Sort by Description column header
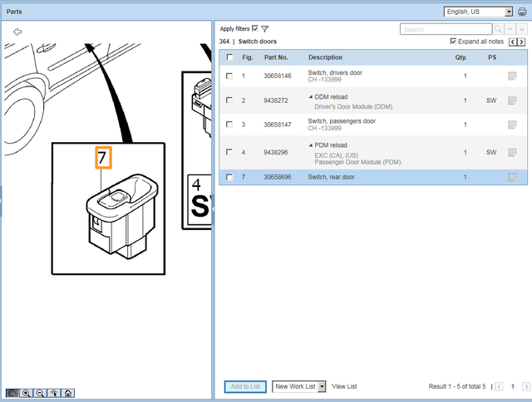This screenshot has width=532, height=402. (x=325, y=57)
